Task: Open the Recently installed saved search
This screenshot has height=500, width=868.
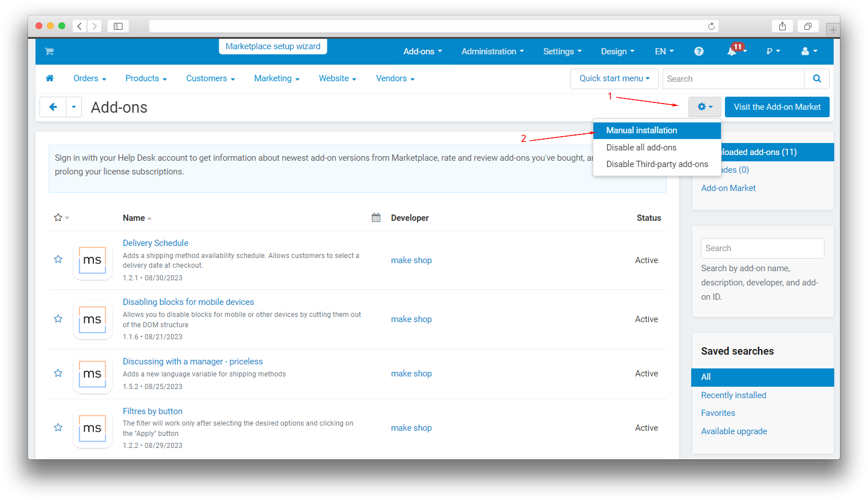Action: [733, 395]
